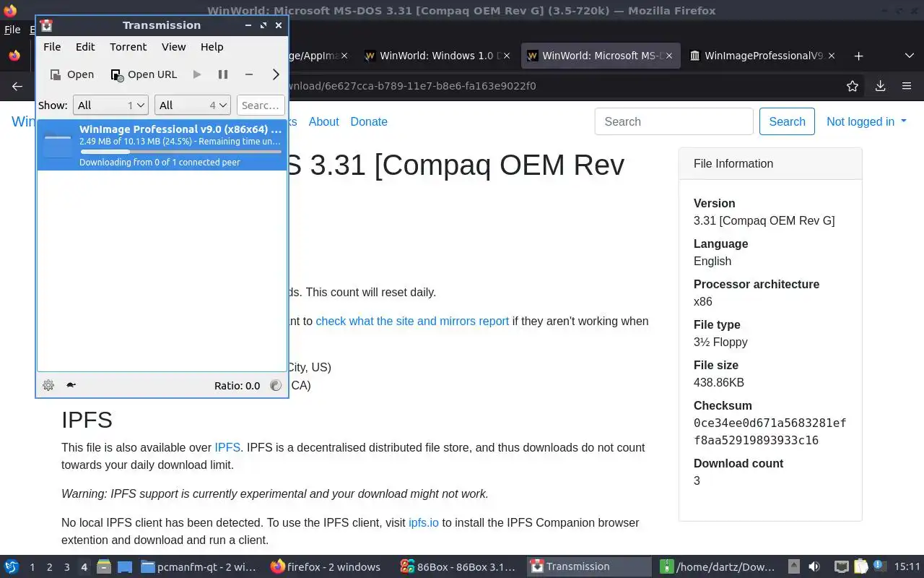Switch to WinImageProfessionalV9 tab

pos(763,56)
